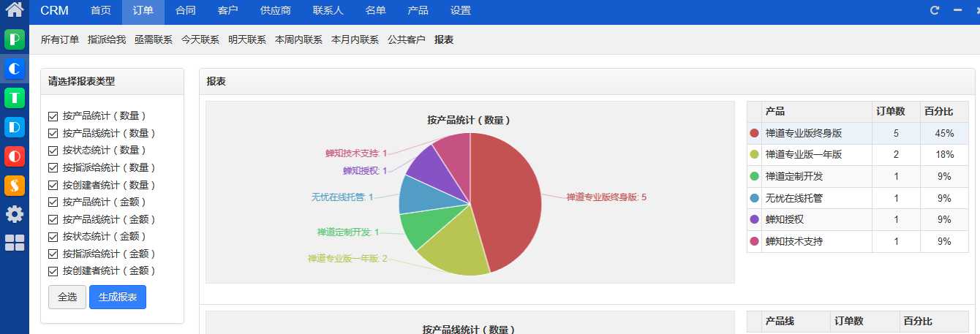
Task: Open the green T app icon
Action: tap(15, 97)
